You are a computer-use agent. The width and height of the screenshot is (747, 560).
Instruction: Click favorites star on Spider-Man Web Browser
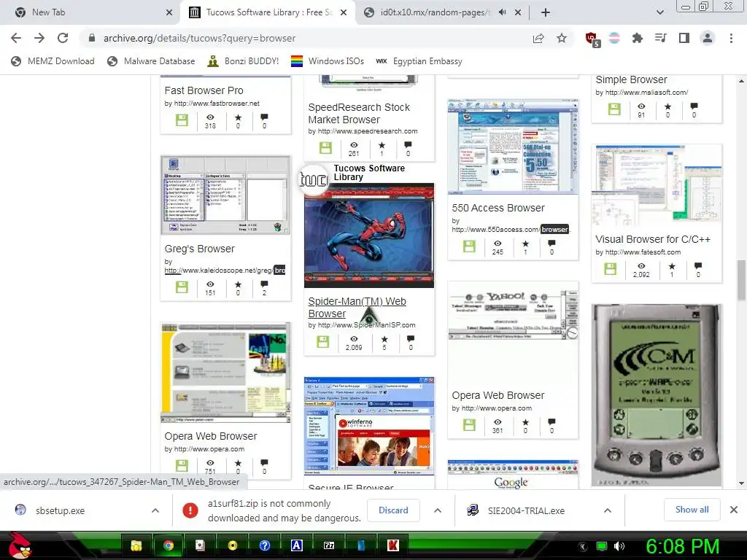tap(384, 339)
